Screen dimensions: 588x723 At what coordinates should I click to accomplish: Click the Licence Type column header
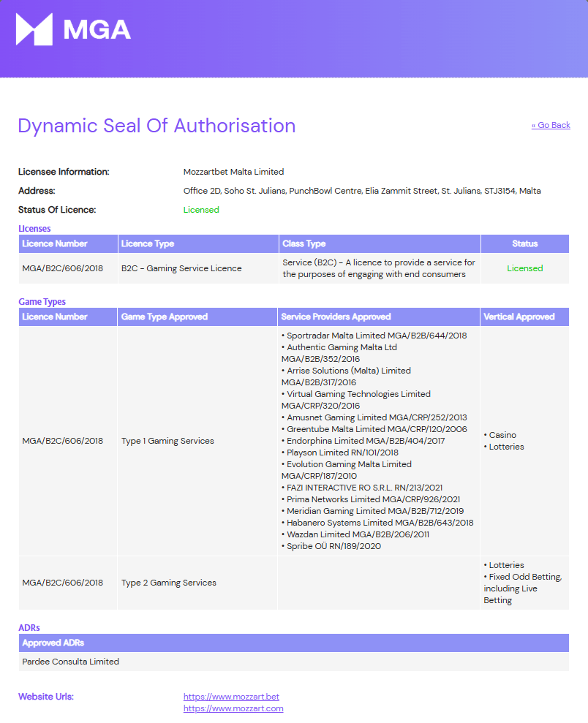198,243
